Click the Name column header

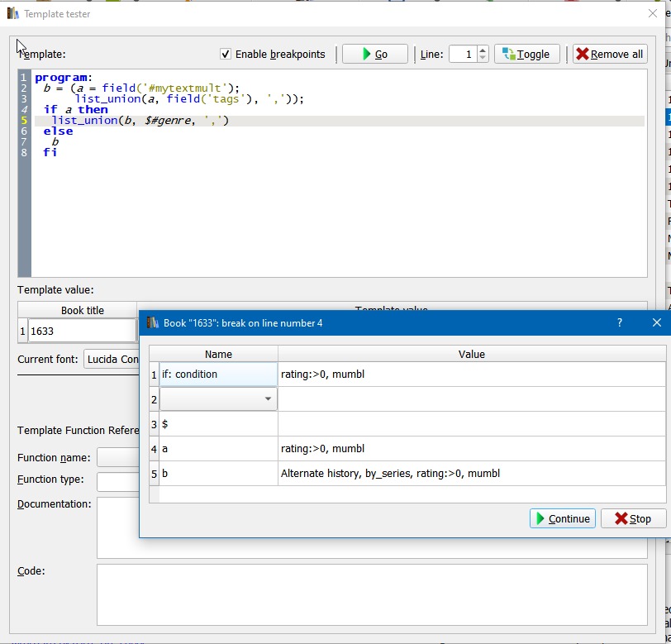[218, 354]
